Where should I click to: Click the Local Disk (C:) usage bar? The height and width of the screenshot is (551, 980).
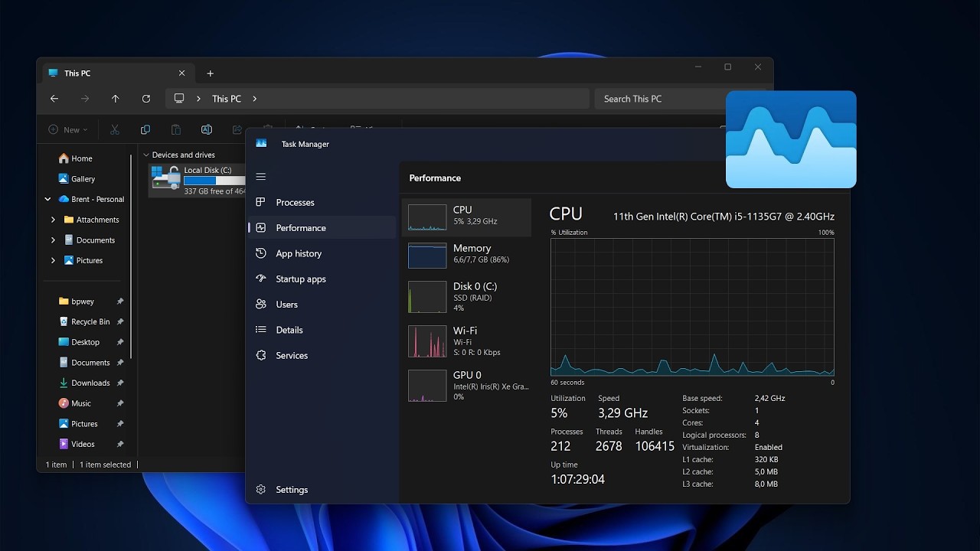coord(214,181)
